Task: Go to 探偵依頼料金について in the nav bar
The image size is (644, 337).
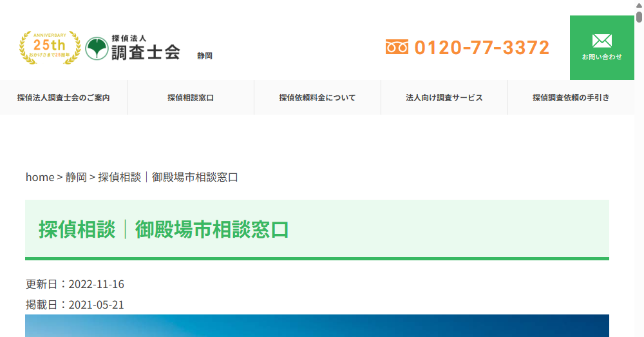Action: tap(317, 98)
